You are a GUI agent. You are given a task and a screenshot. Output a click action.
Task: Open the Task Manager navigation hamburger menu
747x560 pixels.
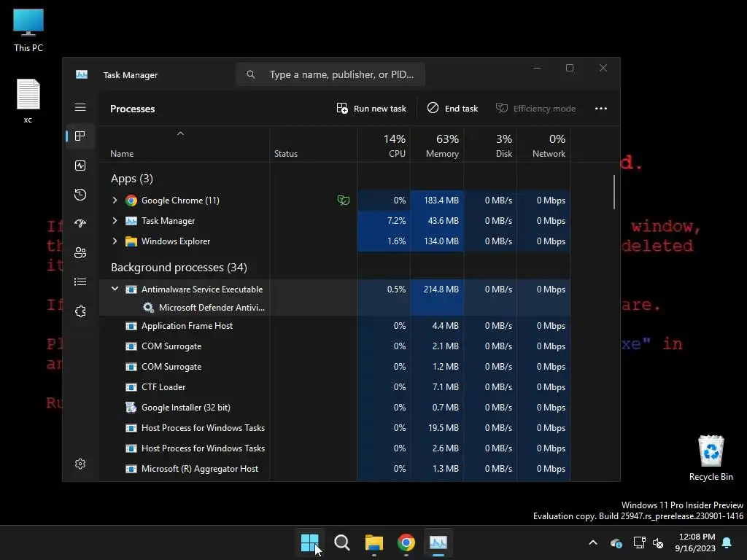80,107
